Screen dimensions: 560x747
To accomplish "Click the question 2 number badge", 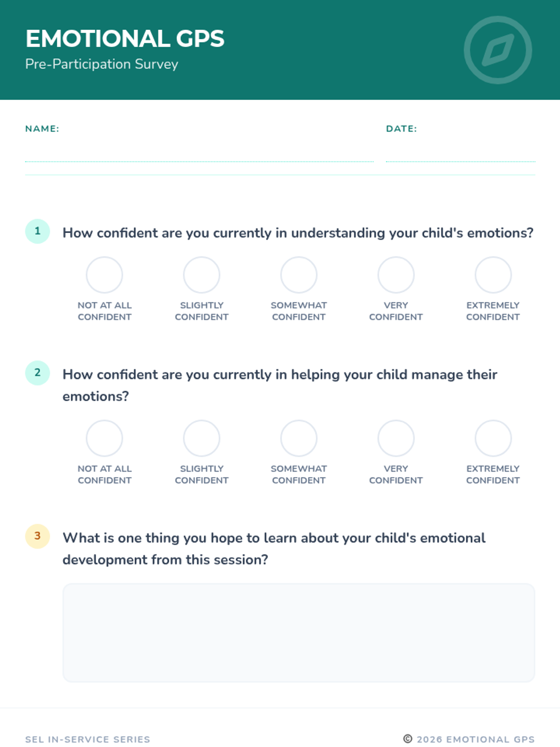I will click(37, 373).
